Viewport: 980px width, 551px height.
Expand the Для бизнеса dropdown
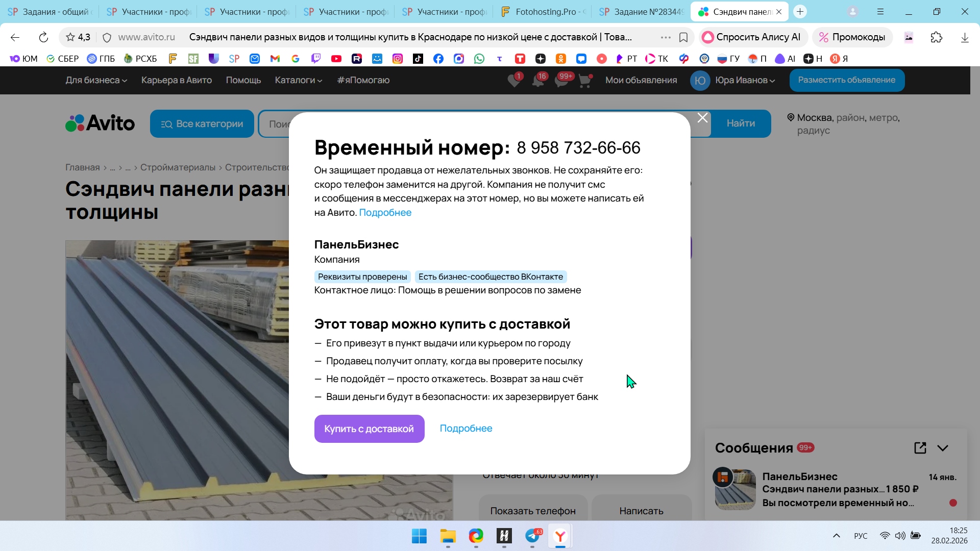96,80
